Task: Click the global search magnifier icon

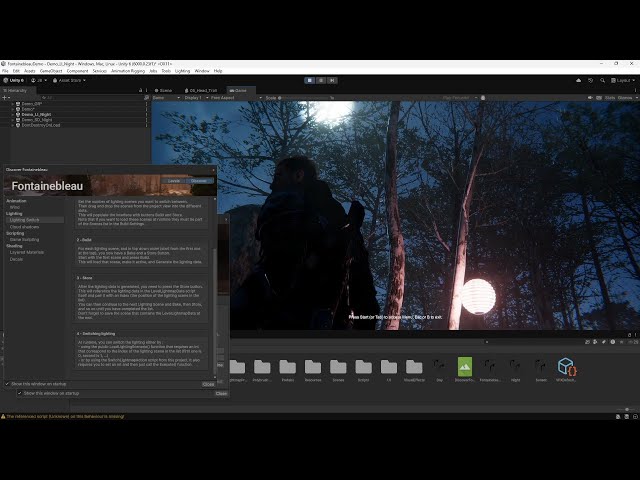Action: (602, 80)
